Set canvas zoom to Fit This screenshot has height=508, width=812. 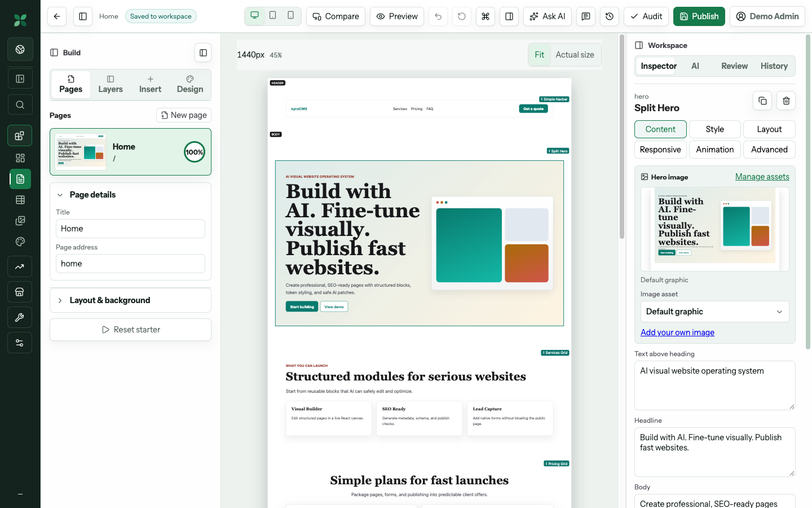tap(539, 55)
